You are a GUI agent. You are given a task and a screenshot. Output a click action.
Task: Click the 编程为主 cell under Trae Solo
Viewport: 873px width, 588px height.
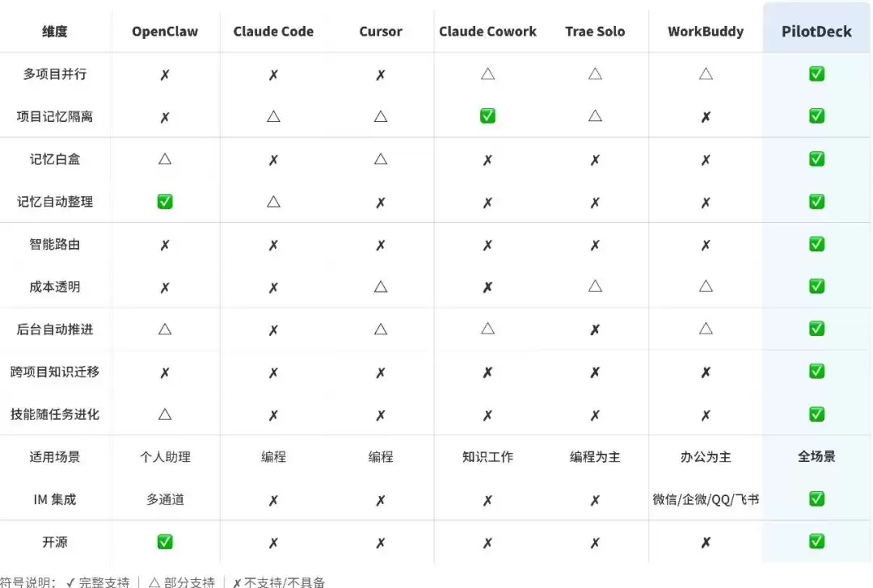tap(595, 456)
